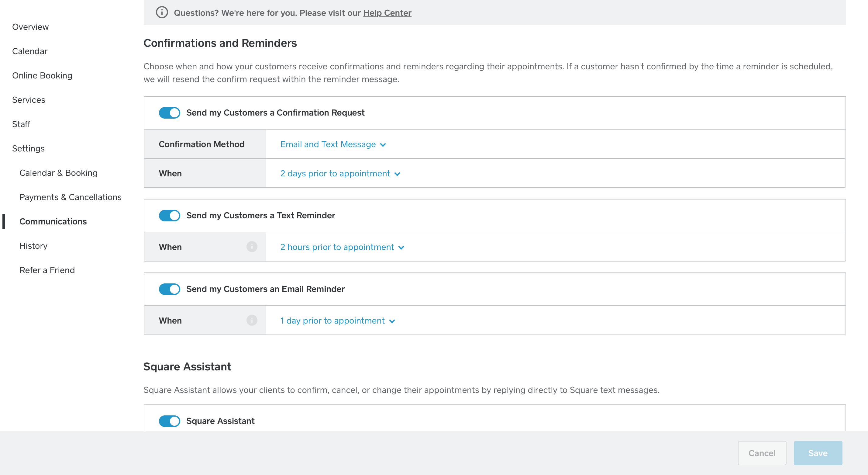The height and width of the screenshot is (475, 868).
Task: Click the info circle icon beside Questions banner
Action: [162, 12]
